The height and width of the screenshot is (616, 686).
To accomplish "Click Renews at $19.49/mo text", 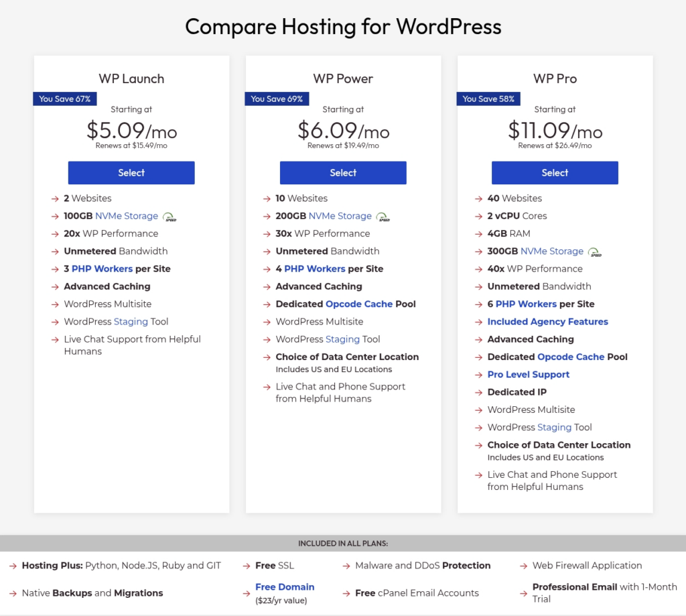I will coord(343,145).
